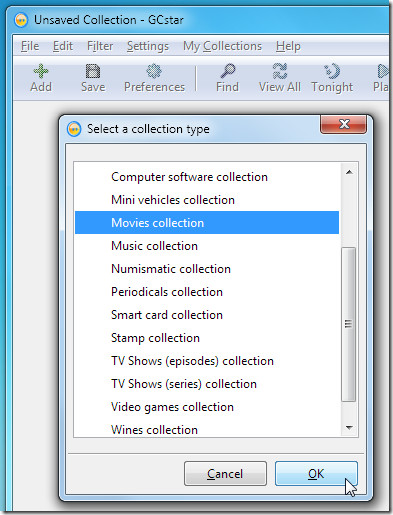Choose Music collection from the list
Screen dimensions: 393x515
[207, 246]
